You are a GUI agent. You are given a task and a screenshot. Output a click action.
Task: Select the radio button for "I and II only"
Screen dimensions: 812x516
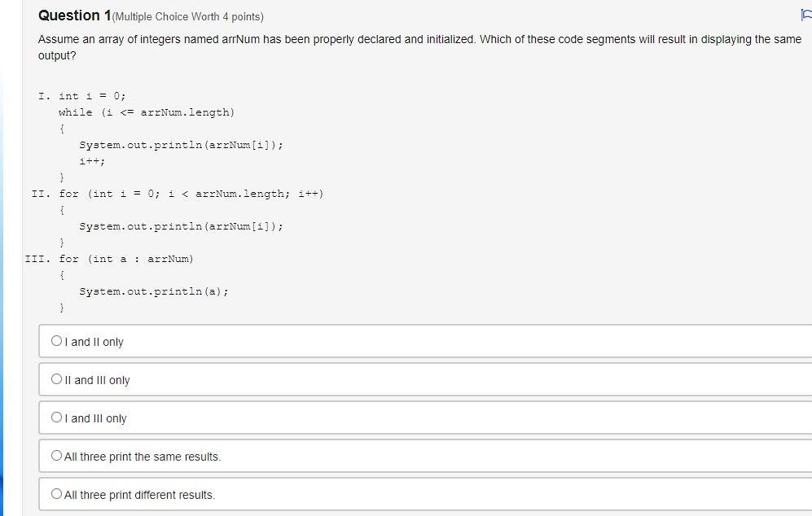(55, 341)
